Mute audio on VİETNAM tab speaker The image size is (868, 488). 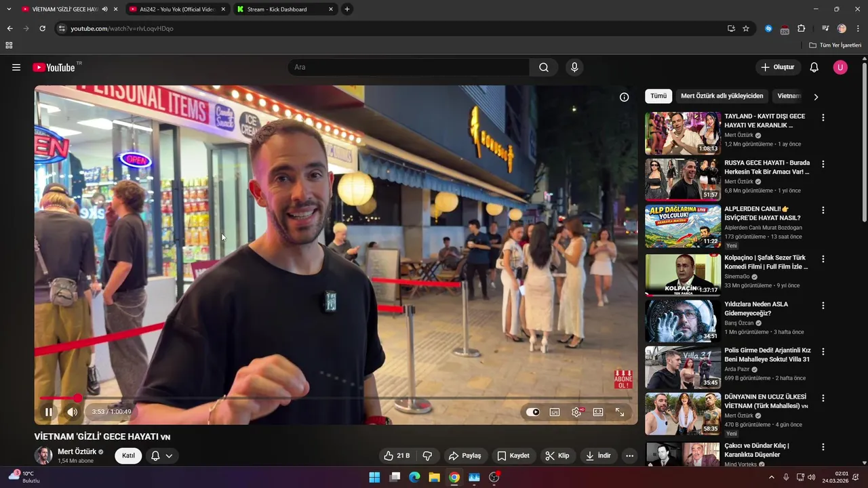[104, 9]
